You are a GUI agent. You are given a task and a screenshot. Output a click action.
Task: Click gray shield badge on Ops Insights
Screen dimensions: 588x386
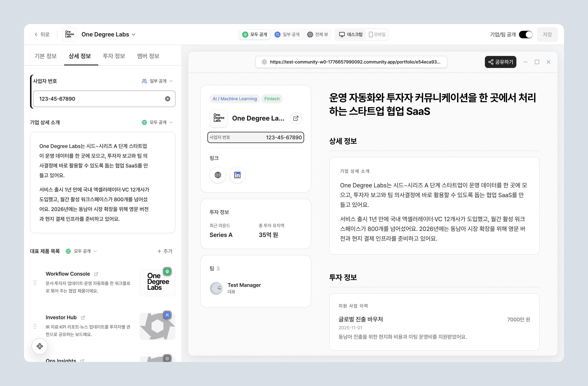(167, 358)
